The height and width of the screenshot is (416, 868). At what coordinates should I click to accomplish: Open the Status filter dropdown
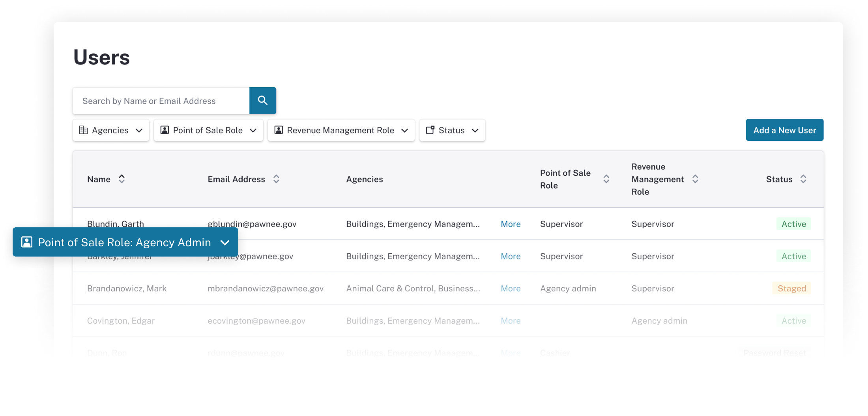point(475,130)
